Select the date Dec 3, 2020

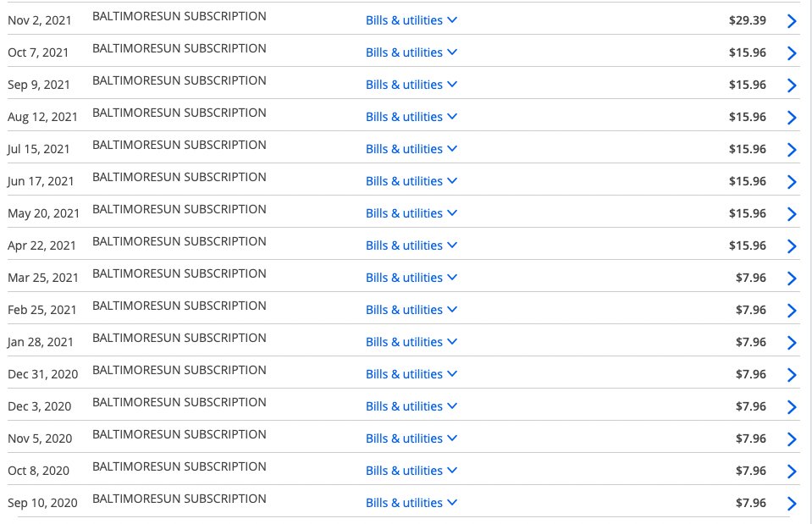[x=39, y=406]
